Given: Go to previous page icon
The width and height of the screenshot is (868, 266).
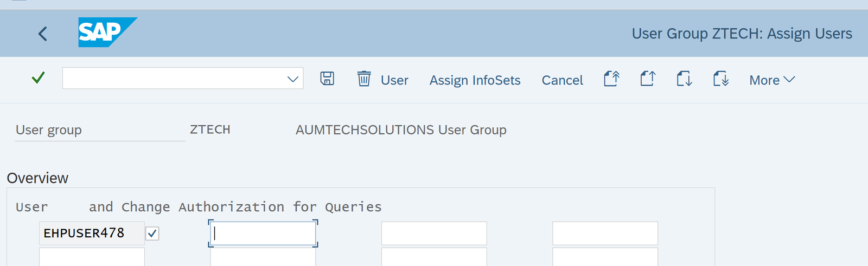Looking at the screenshot, I should [x=648, y=79].
